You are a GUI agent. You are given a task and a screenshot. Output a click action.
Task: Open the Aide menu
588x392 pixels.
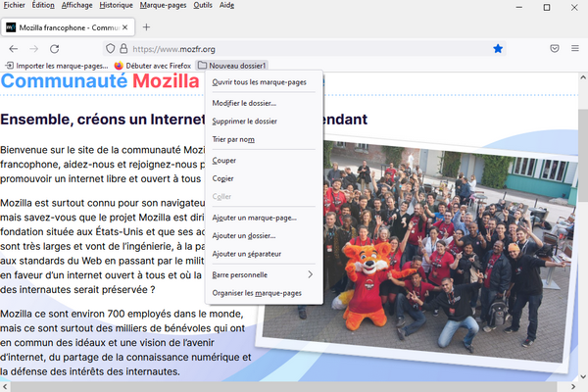click(227, 5)
